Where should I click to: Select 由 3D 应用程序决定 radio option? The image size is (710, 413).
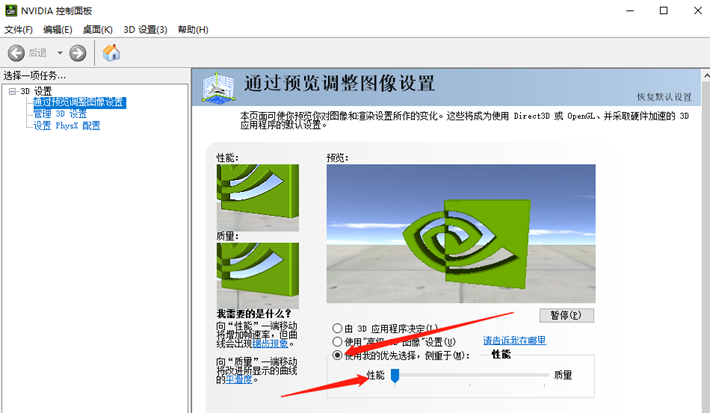(x=337, y=328)
